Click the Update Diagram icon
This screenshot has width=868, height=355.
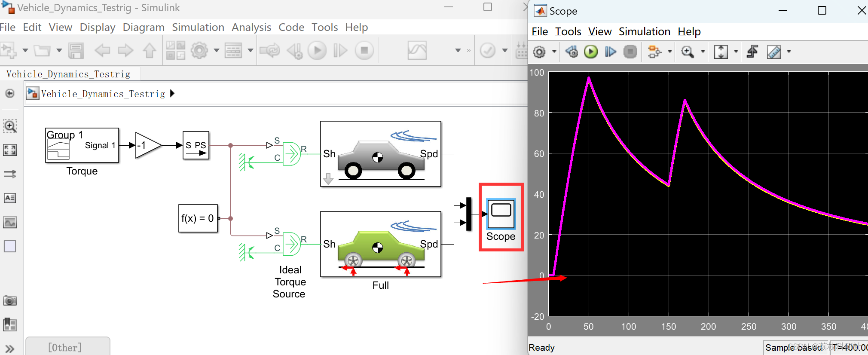(270, 50)
